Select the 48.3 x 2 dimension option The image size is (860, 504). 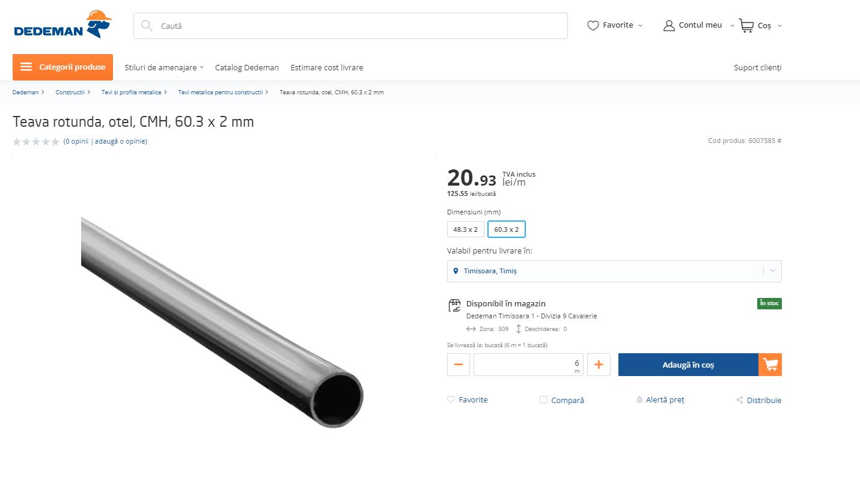465,229
